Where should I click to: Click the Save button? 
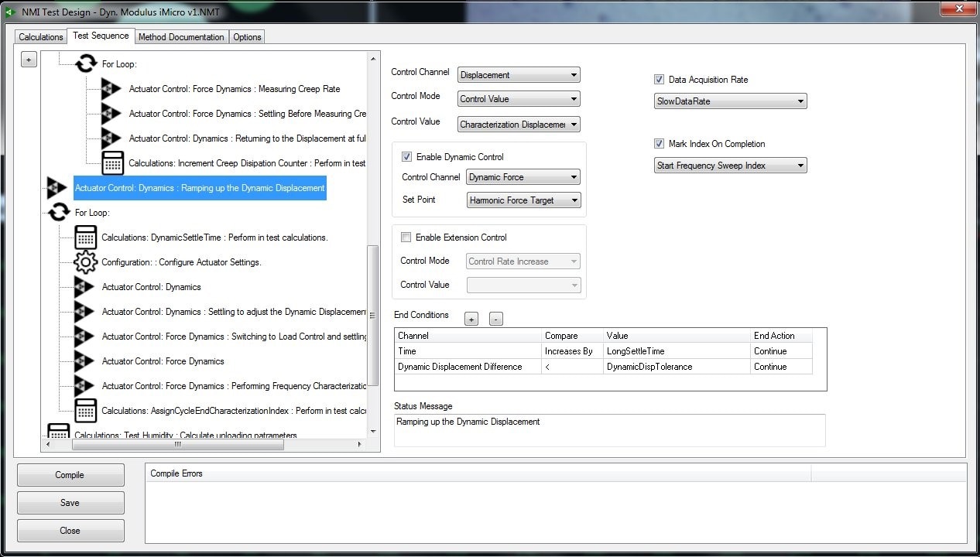tap(70, 503)
